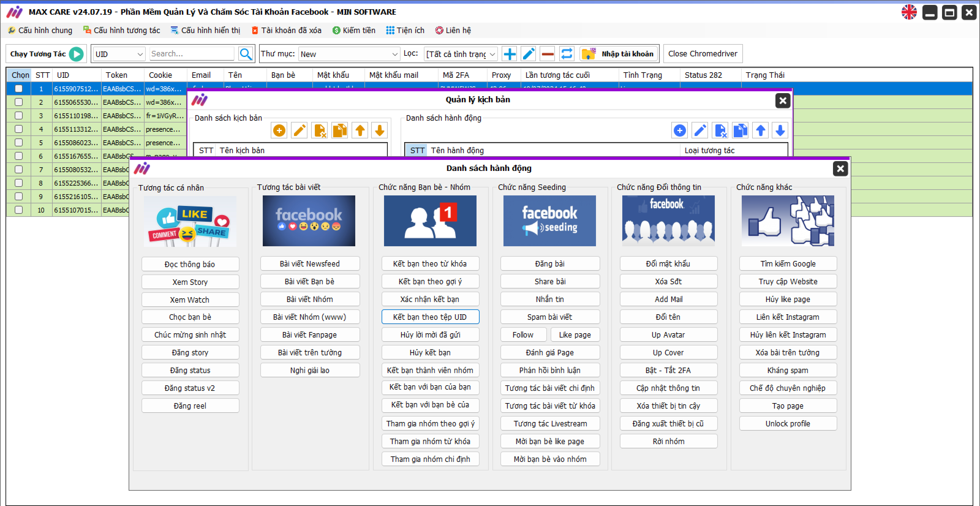This screenshot has width=980, height=506.
Task: Click Chạy Tương Tác playback button
Action: coord(78,53)
